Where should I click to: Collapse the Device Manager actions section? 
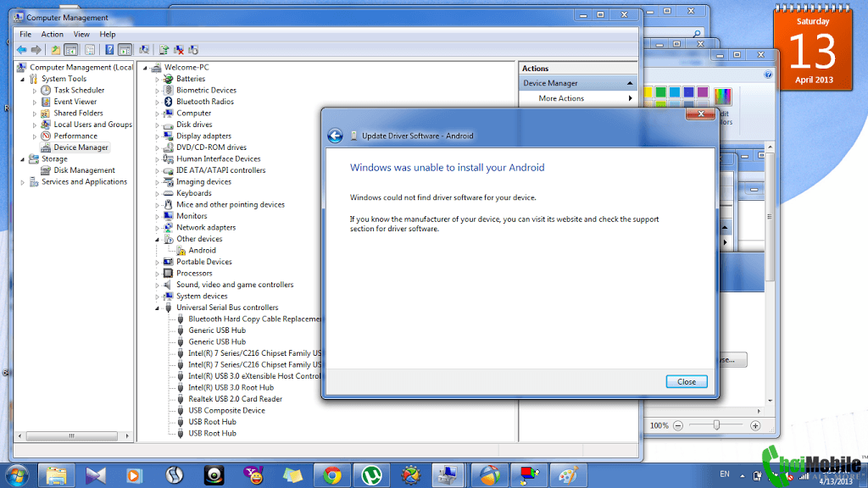coord(630,83)
